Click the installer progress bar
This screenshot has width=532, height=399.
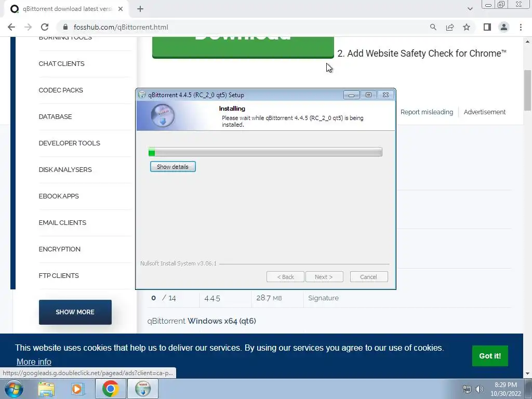tap(265, 152)
